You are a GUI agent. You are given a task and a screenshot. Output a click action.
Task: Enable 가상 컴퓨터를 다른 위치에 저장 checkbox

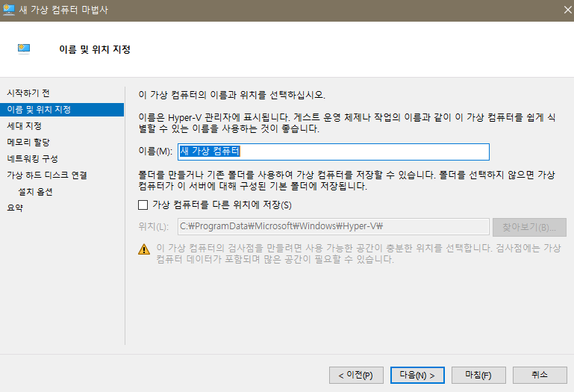click(x=143, y=205)
